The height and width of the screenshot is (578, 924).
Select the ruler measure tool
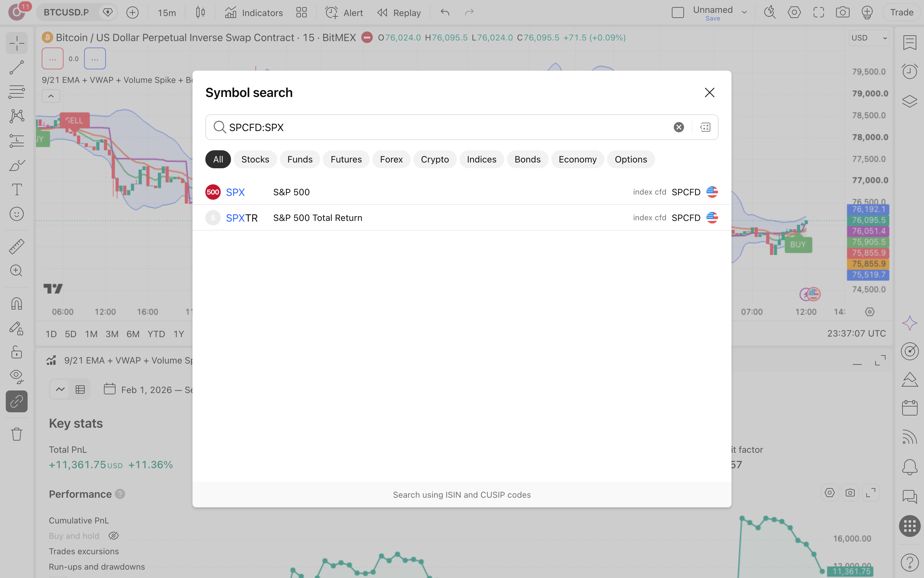16,246
